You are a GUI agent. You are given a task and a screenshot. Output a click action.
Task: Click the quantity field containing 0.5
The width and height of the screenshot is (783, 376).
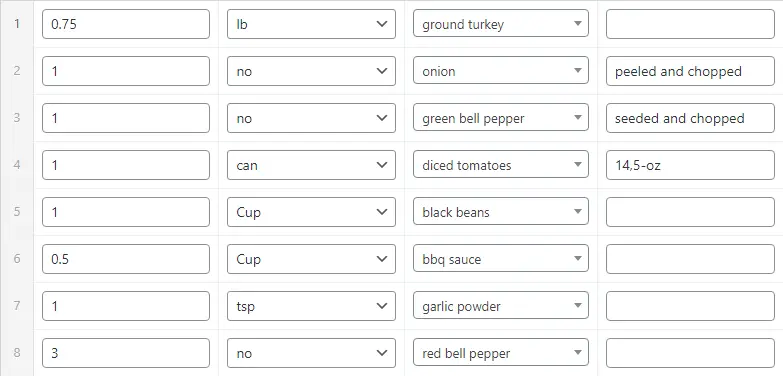tap(126, 259)
